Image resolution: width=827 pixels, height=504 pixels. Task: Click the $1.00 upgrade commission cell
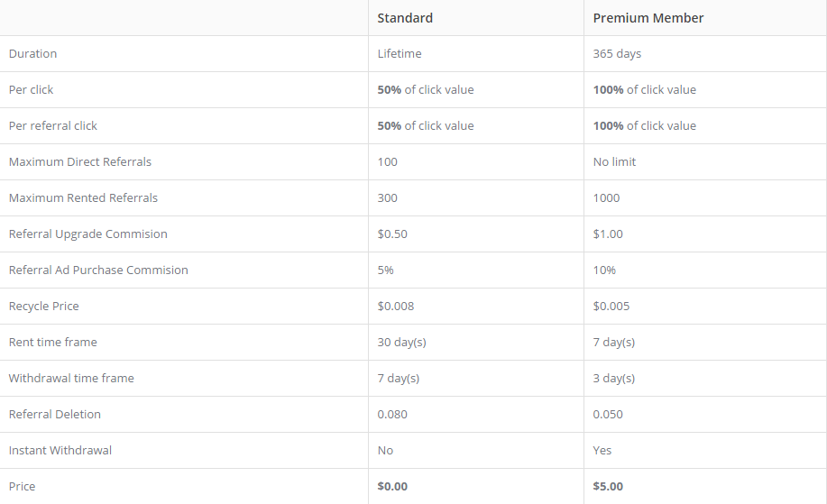(x=608, y=234)
